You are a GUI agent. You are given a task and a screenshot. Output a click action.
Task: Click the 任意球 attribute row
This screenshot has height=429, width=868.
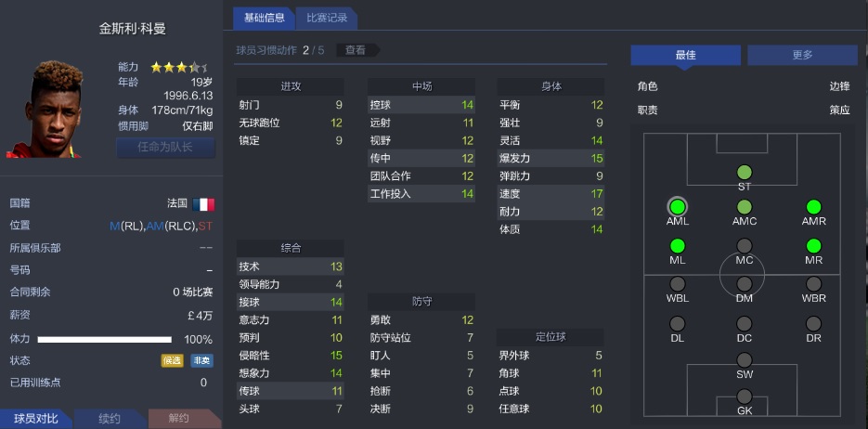coord(551,409)
